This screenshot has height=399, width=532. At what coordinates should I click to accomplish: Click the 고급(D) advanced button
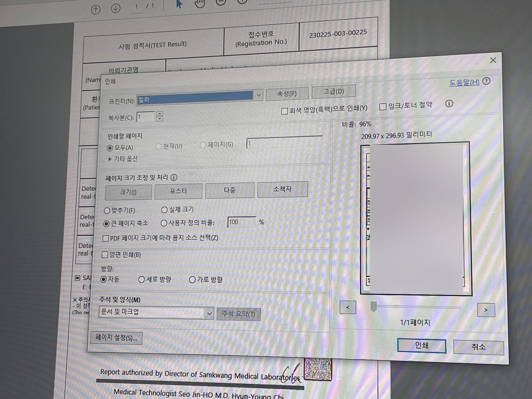point(334,91)
